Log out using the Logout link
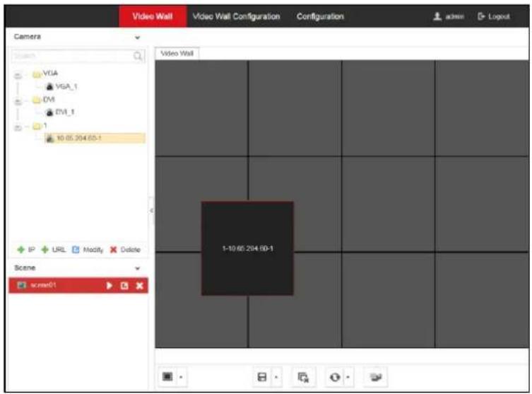 [494, 16]
